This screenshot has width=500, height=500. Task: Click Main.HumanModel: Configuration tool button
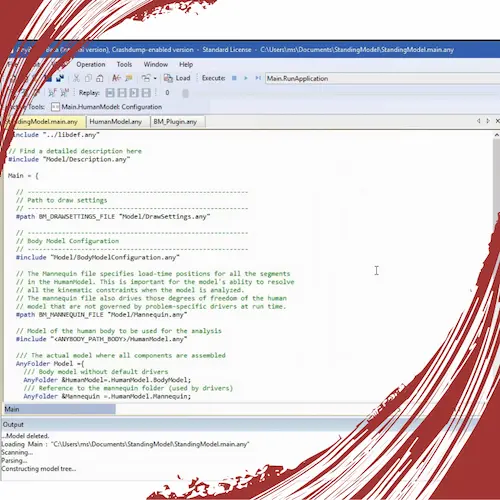pos(107,107)
